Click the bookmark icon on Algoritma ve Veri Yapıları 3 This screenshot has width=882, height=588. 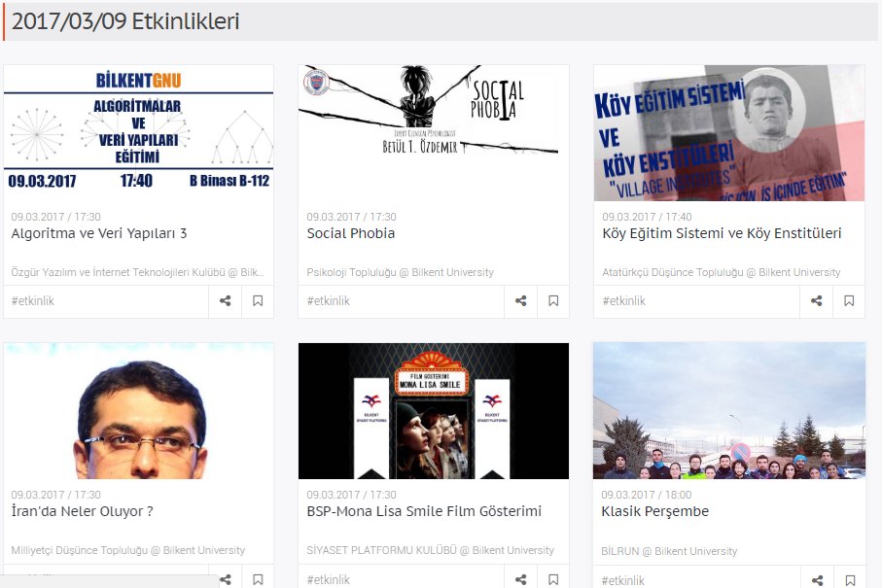point(258,301)
